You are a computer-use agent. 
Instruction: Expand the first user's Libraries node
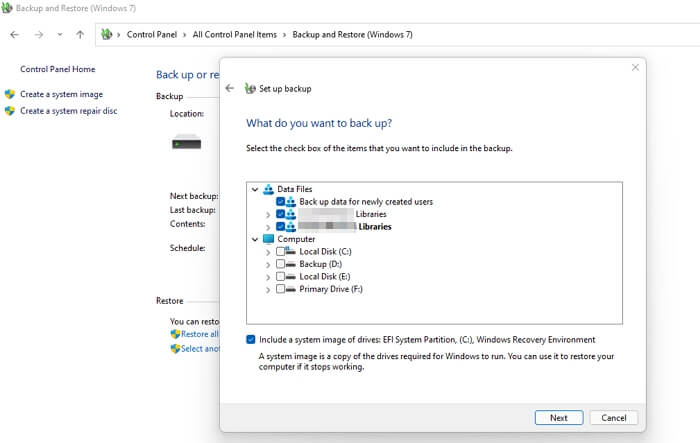click(x=268, y=215)
